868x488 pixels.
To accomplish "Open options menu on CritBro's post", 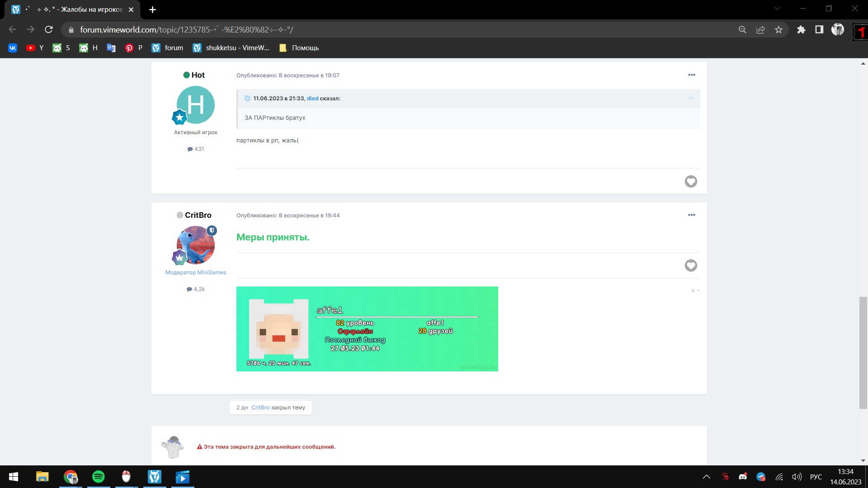I will tap(691, 215).
